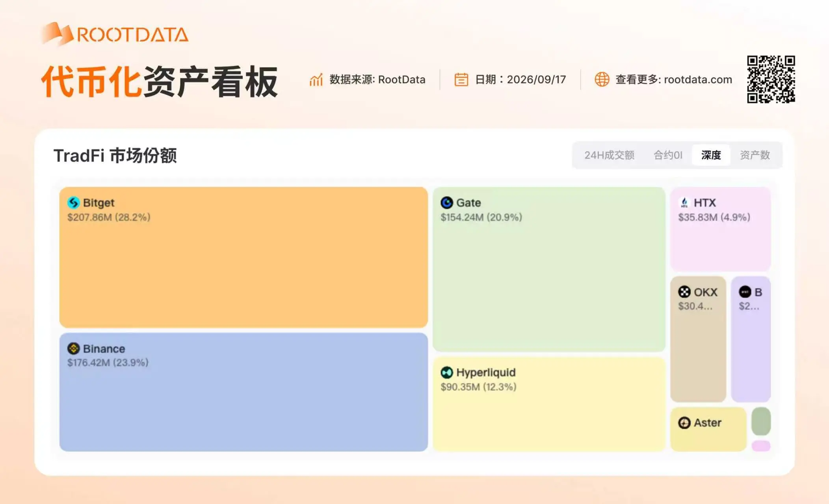This screenshot has height=504, width=829.
Task: Switch to the 合约OI tab
Action: pos(668,155)
